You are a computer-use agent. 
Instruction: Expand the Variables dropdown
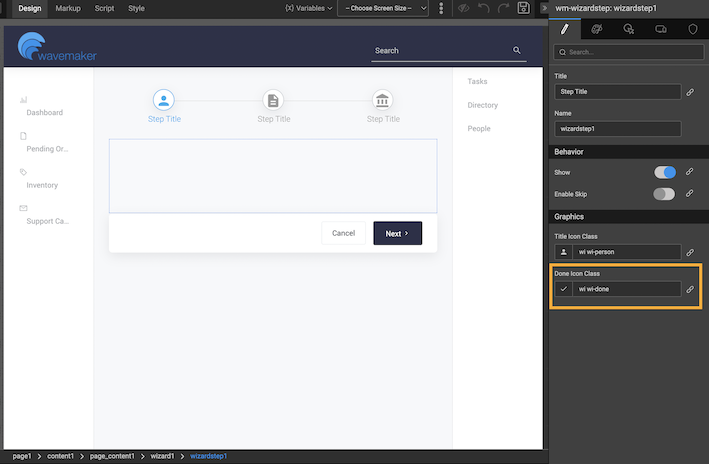pos(309,8)
